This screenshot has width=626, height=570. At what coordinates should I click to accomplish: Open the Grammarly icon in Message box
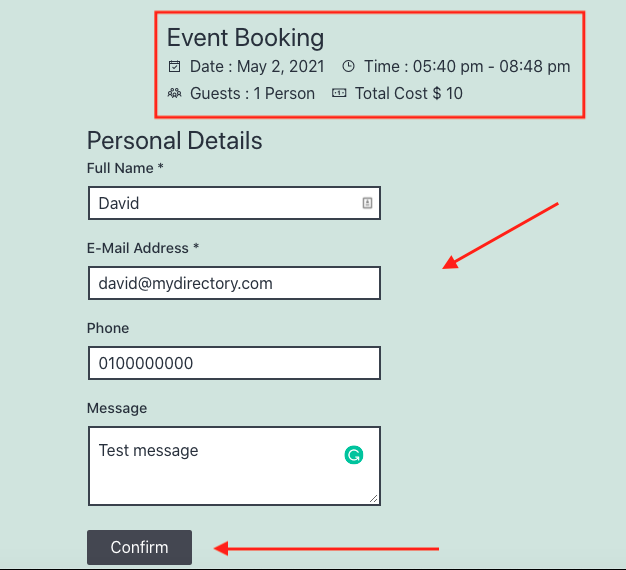(x=354, y=455)
